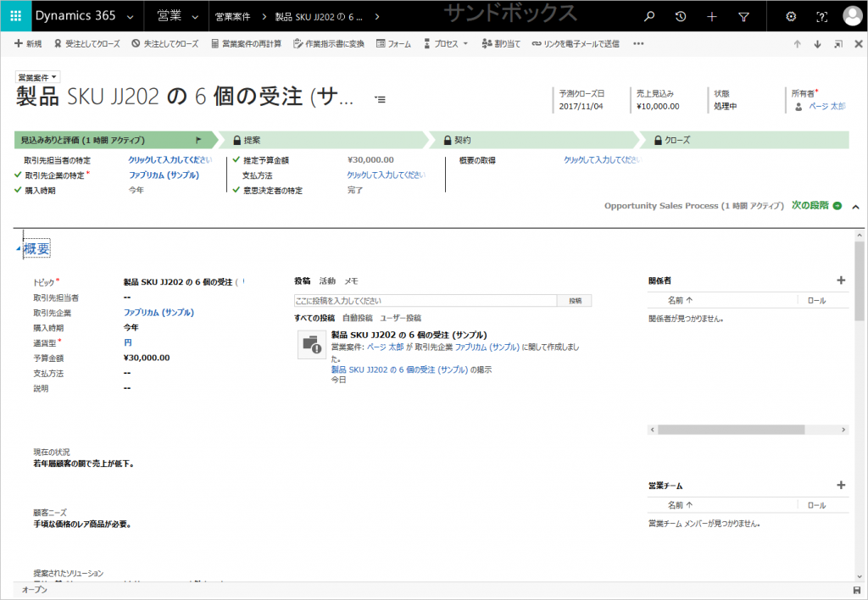Click the plus quick create icon
The width and height of the screenshot is (868, 600).
point(712,16)
